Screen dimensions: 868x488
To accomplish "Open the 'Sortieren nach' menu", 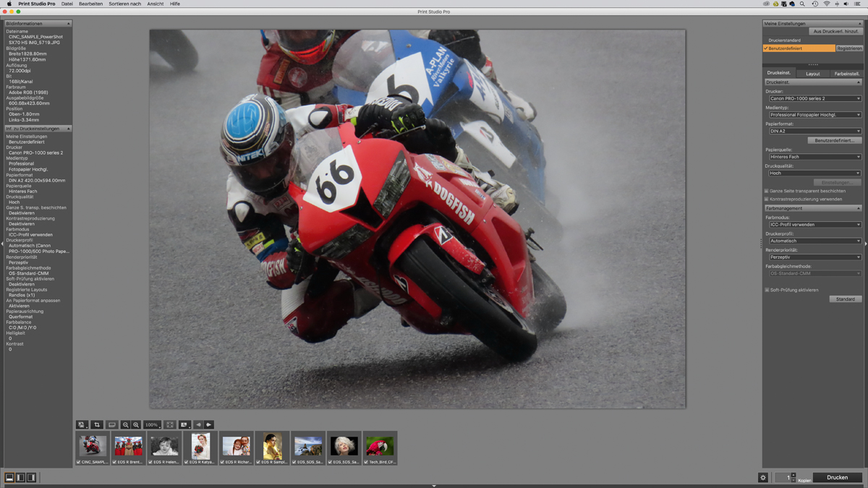I will tap(124, 4).
